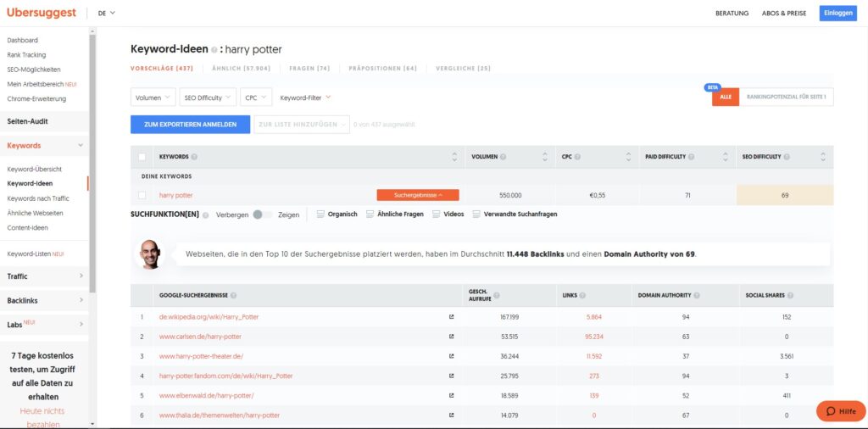868x429 pixels.
Task: Click info icon beside GOOGLE-SUCHERGEBNISSE header
Action: pyautogui.click(x=233, y=296)
